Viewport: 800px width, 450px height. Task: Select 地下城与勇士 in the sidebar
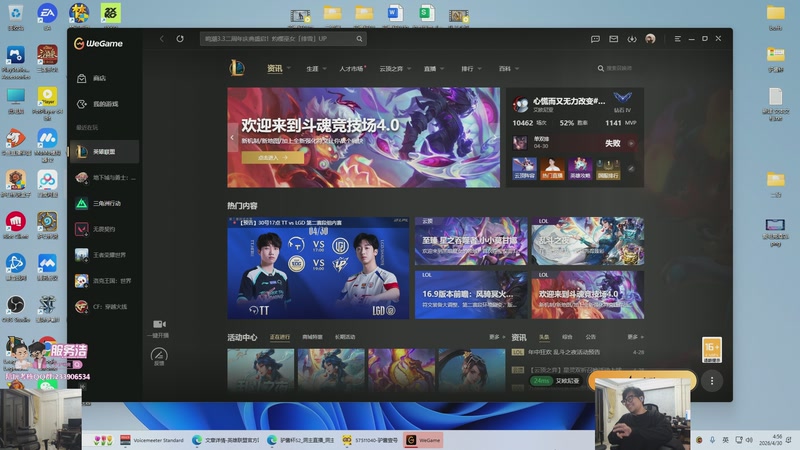[x=104, y=178]
